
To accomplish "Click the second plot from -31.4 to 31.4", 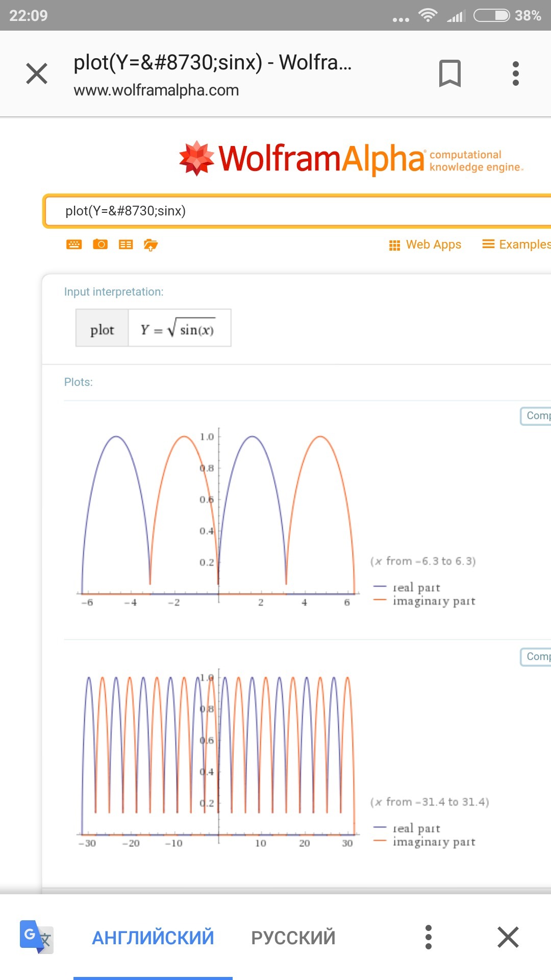I will (218, 755).
